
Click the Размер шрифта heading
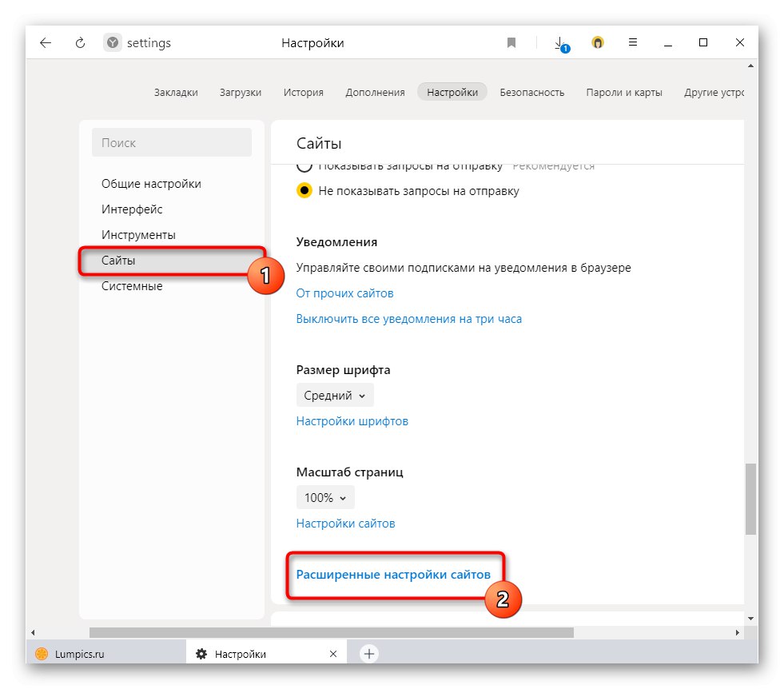pos(343,370)
